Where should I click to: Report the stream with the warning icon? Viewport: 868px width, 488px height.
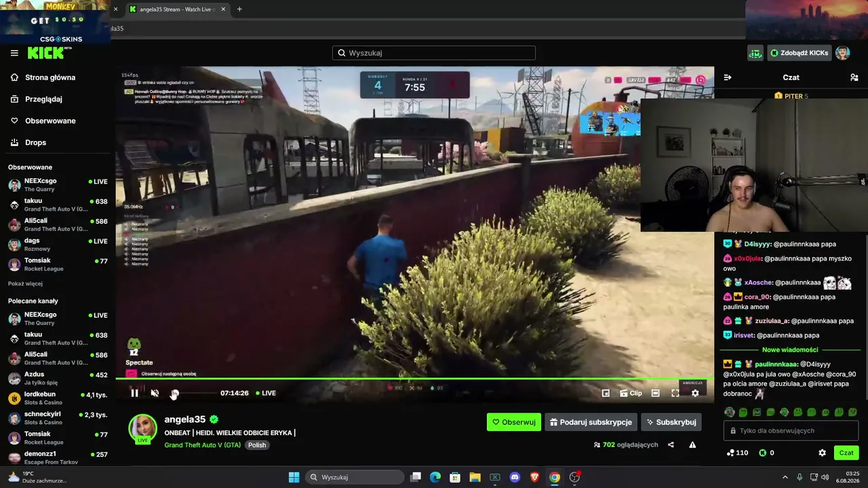coord(692,445)
